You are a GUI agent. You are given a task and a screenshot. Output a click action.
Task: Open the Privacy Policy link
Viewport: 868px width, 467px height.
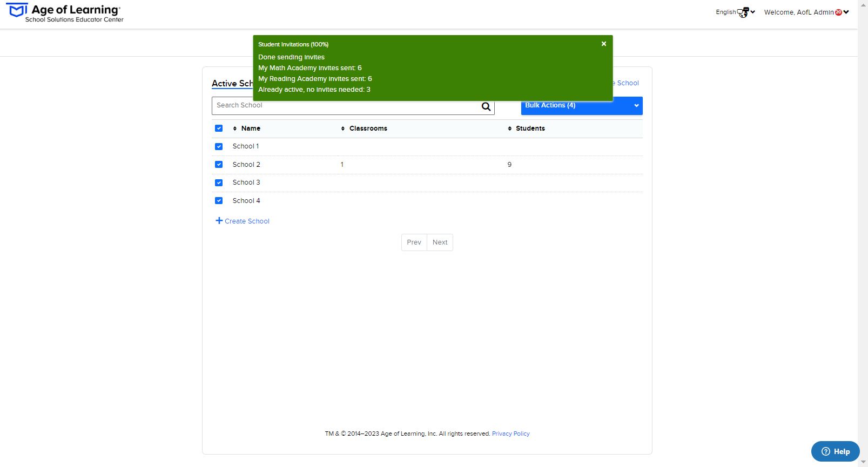coord(510,434)
